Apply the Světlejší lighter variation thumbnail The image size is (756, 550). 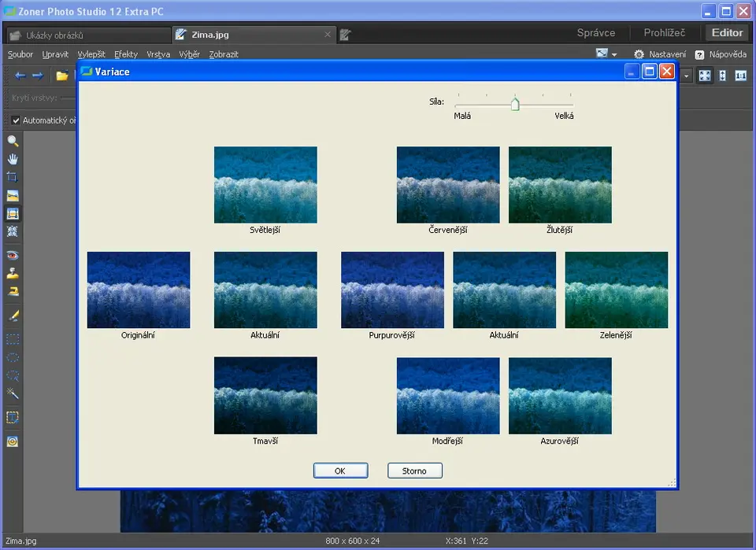pos(265,185)
